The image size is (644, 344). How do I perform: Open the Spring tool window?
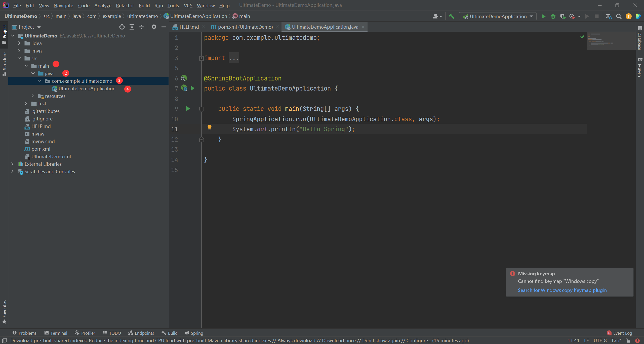point(194,333)
